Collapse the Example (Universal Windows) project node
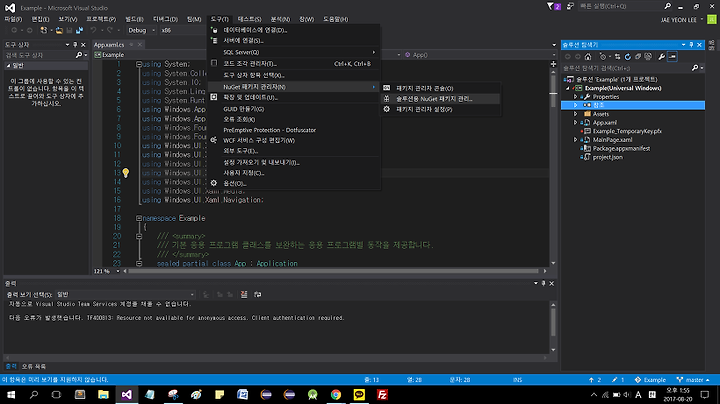 pyautogui.click(x=568, y=88)
